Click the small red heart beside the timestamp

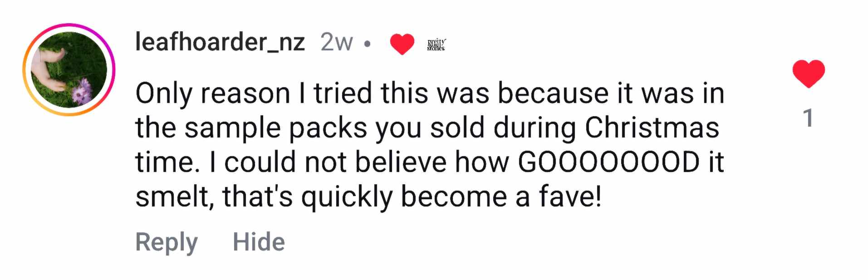click(x=402, y=44)
